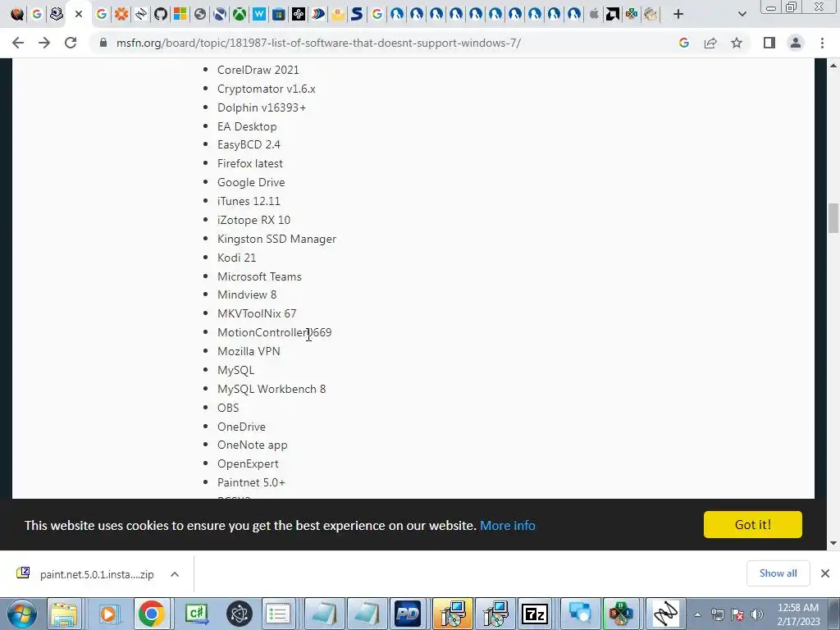
Task: Switch to the Apple logo tab
Action: coord(594,14)
